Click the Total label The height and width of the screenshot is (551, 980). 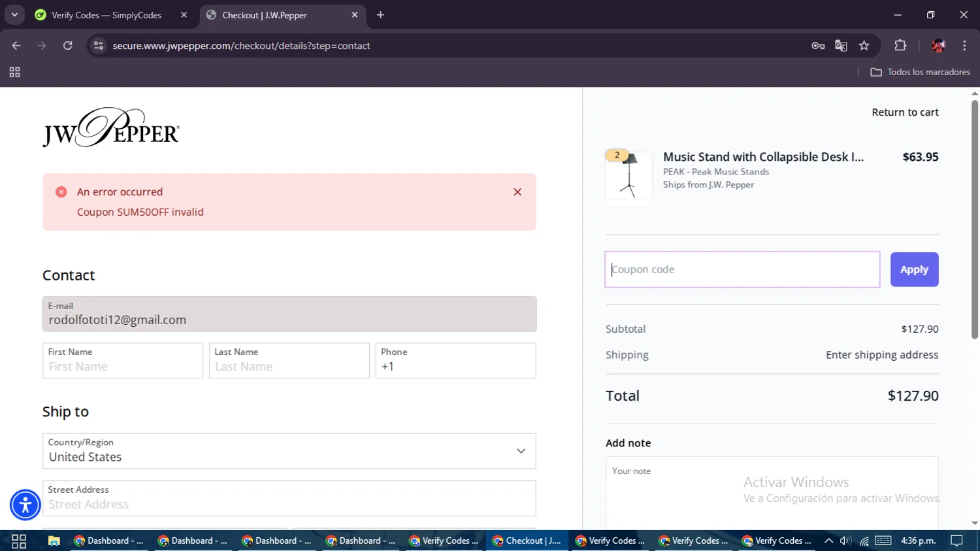(623, 395)
